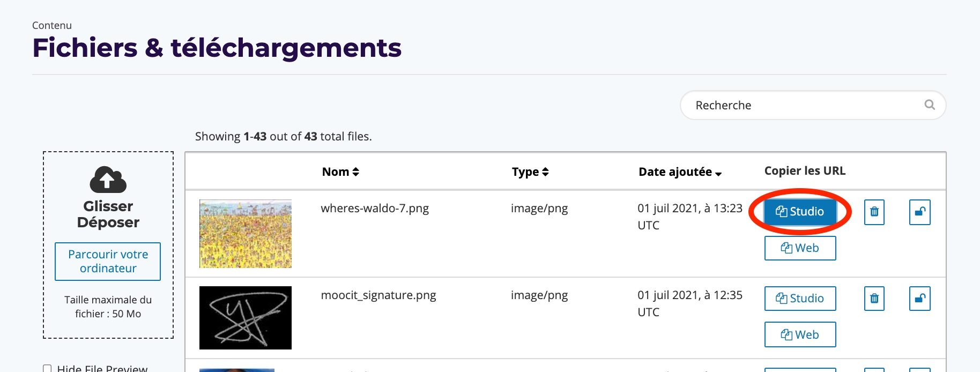This screenshot has width=980, height=372.
Task: Click the cloud upload icon
Action: pos(108,180)
